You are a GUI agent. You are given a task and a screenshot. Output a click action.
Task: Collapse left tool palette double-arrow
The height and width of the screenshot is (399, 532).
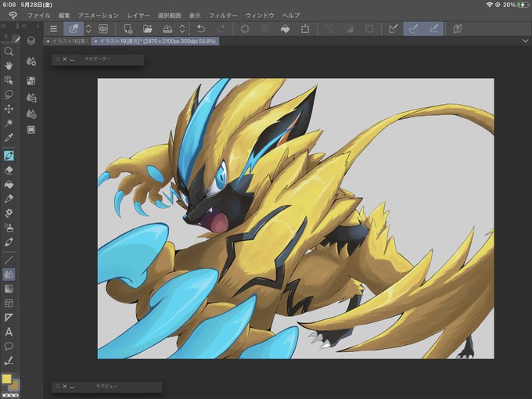pos(3,26)
